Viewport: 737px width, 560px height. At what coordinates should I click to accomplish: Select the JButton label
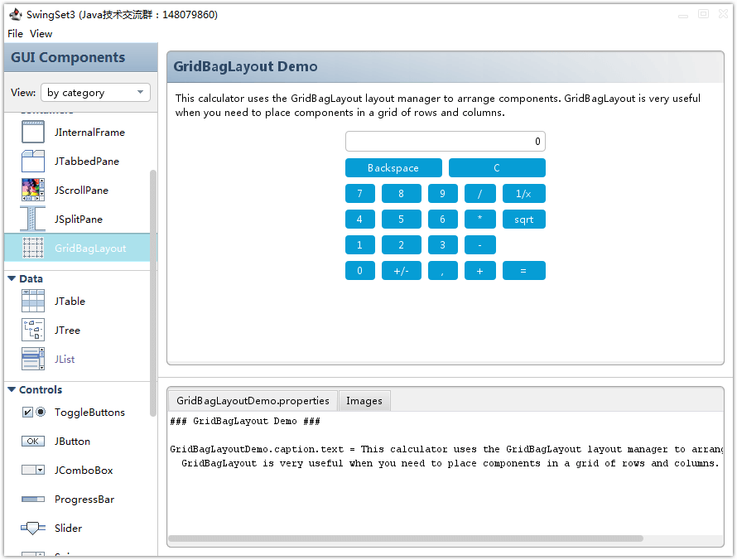point(72,441)
